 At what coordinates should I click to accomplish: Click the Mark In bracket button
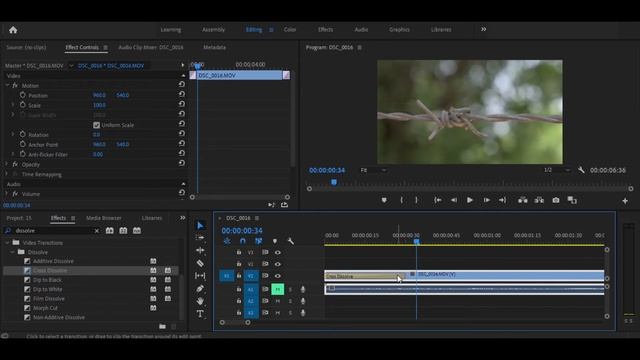[402, 200]
